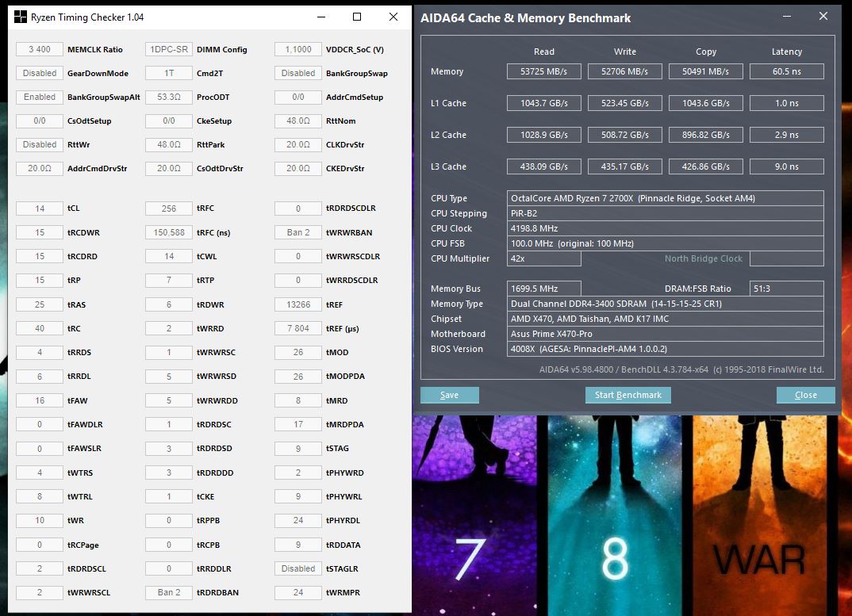Viewport: 852px width, 616px height.
Task: Select Memory Write result 52706 MB/s
Action: 625,71
